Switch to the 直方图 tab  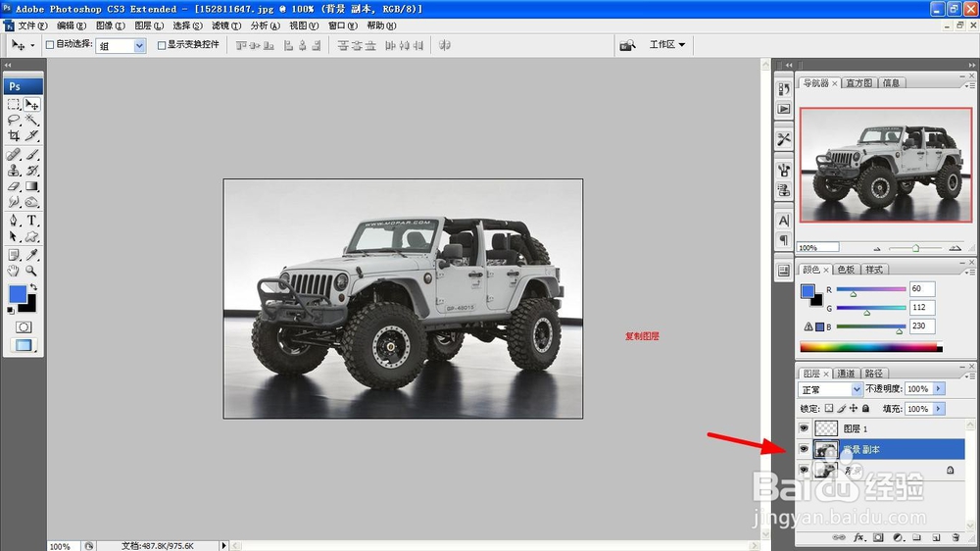[858, 82]
